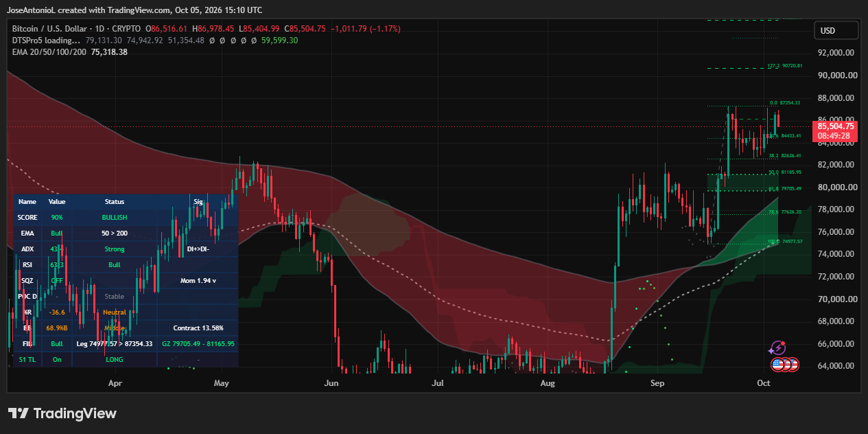Click the Jul date on time axis
The width and height of the screenshot is (868, 434).
point(438,382)
